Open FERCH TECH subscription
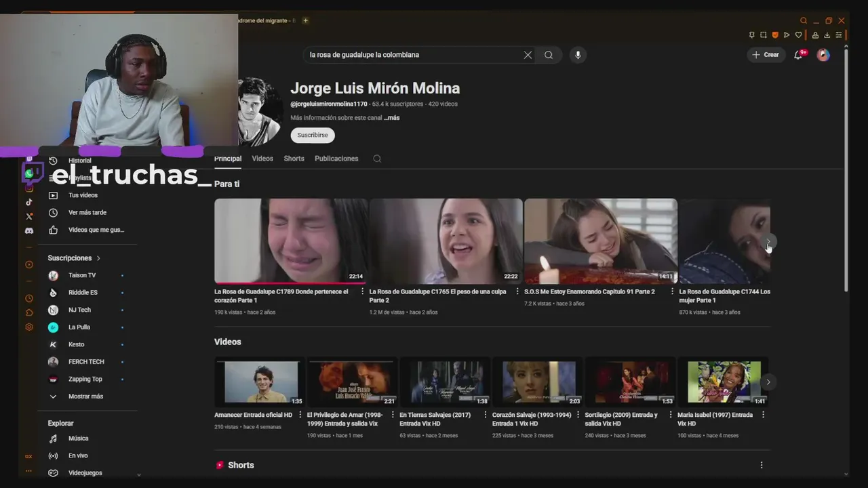 [x=87, y=362]
